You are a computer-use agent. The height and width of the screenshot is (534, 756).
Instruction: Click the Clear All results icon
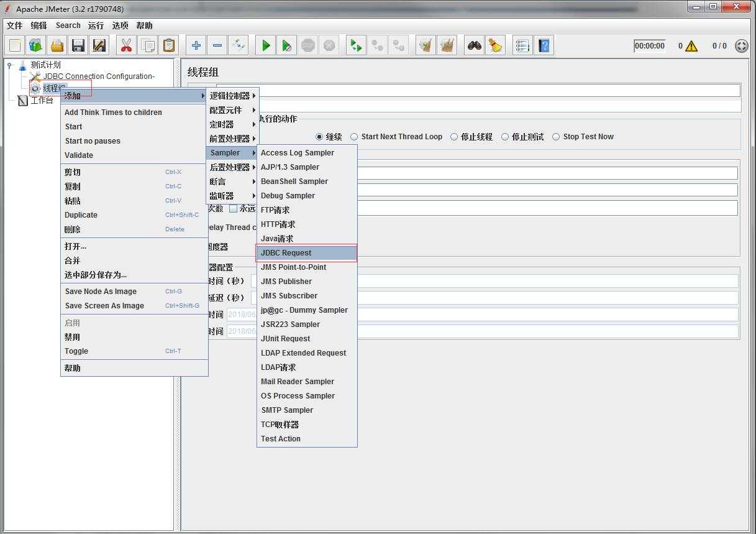(x=447, y=45)
